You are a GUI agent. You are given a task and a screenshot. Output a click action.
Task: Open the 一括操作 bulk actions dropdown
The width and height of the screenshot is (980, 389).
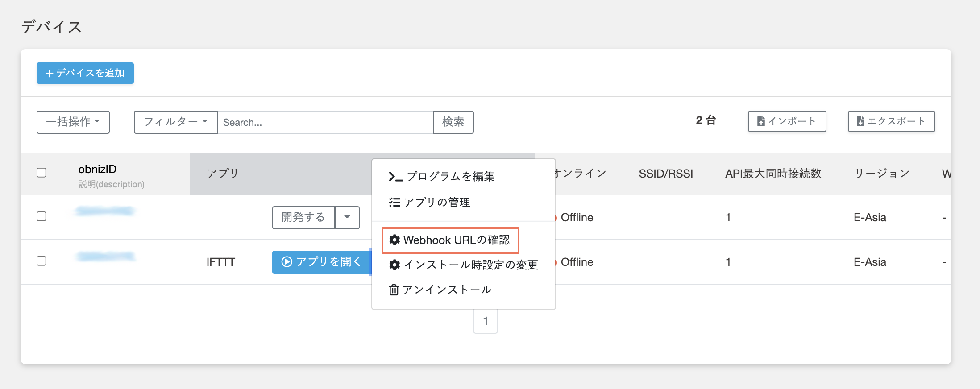pos(73,122)
